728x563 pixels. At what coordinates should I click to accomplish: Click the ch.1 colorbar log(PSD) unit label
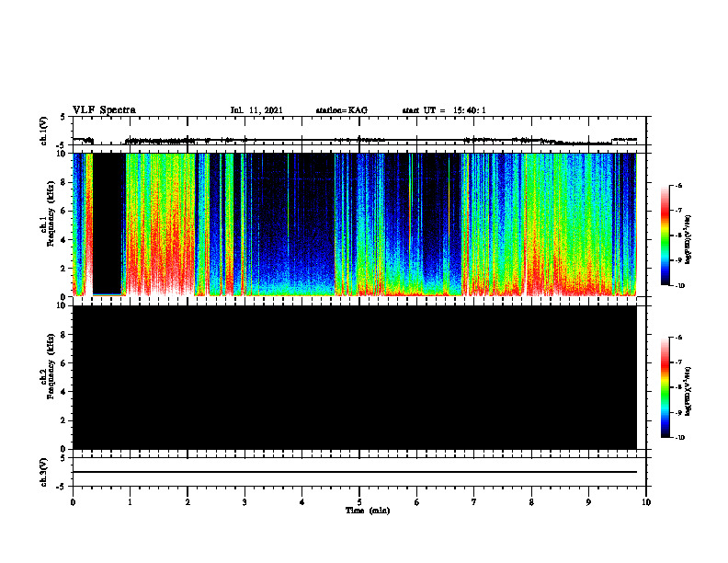(x=688, y=240)
